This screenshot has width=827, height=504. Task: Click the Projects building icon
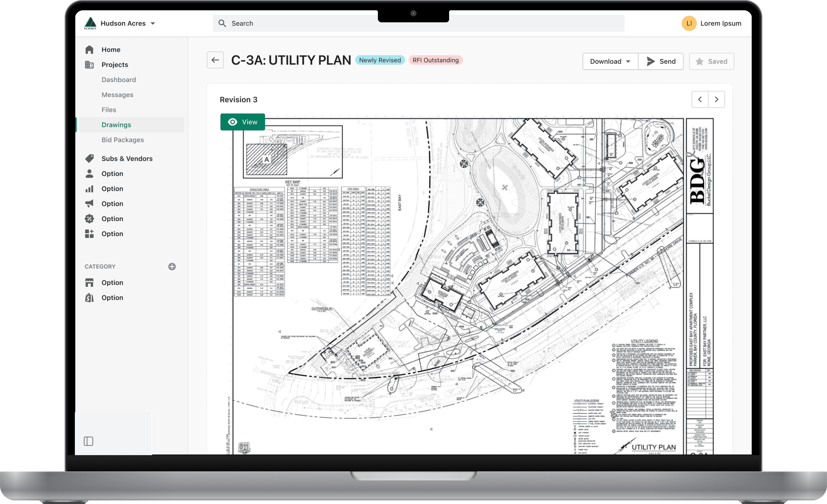[89, 65]
